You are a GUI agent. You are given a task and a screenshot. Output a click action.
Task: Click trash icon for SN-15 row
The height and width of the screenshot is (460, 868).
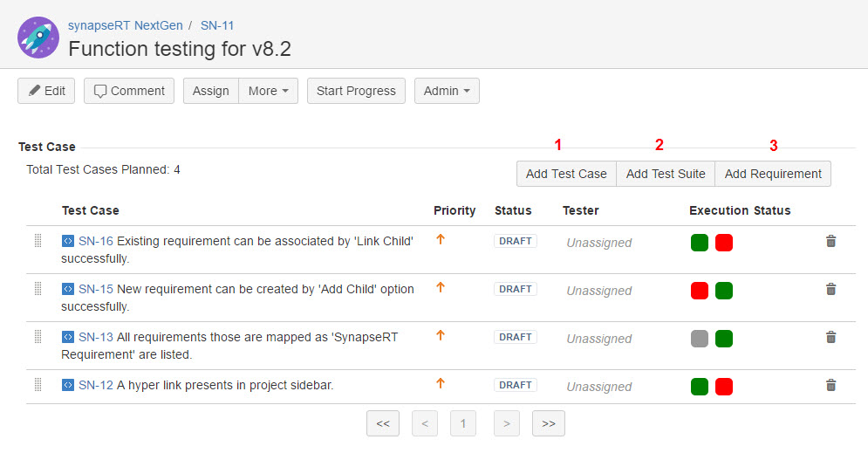pyautogui.click(x=830, y=290)
